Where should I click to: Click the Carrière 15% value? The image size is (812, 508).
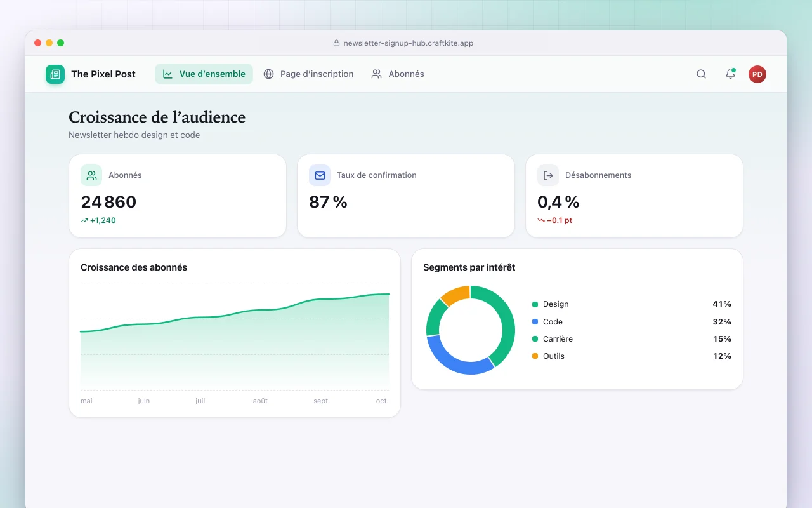pyautogui.click(x=722, y=339)
